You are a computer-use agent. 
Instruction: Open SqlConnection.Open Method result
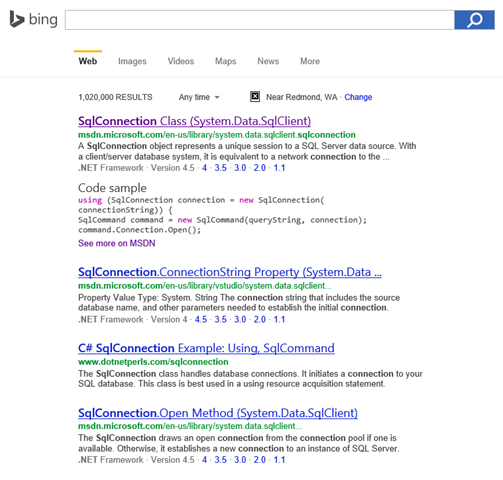[218, 413]
